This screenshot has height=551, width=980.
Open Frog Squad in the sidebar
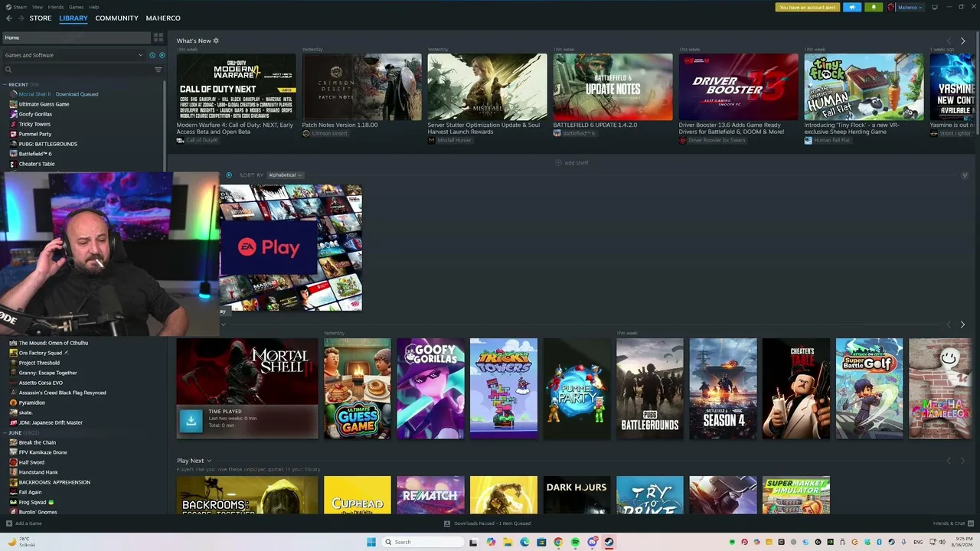[31, 502]
